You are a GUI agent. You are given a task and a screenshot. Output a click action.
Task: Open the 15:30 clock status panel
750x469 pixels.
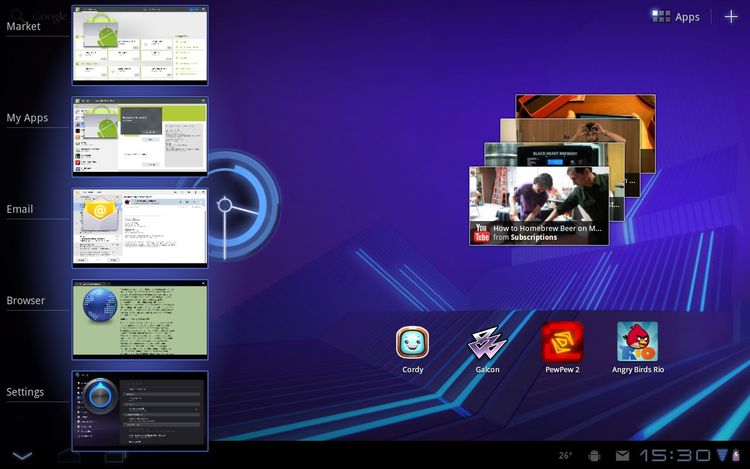click(x=675, y=456)
